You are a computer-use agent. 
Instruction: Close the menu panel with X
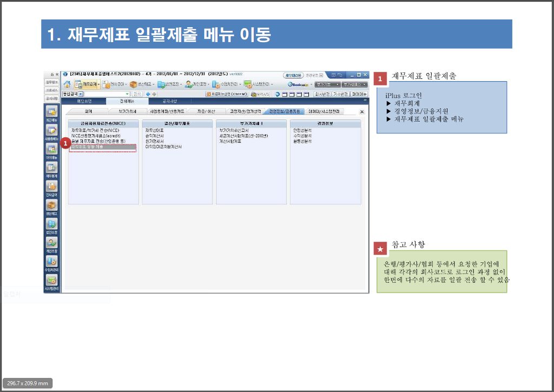point(362,112)
